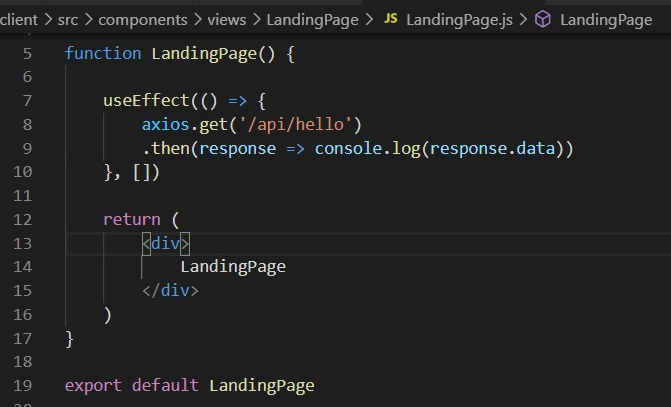Click the 'log' method on line 9
Screen dimensions: 671x407
pyautogui.click(x=406, y=149)
